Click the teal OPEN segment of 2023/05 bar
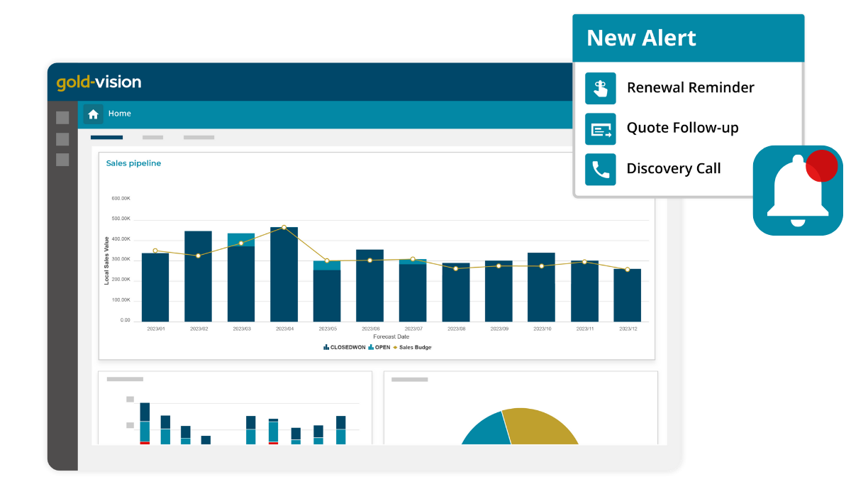 (x=327, y=265)
